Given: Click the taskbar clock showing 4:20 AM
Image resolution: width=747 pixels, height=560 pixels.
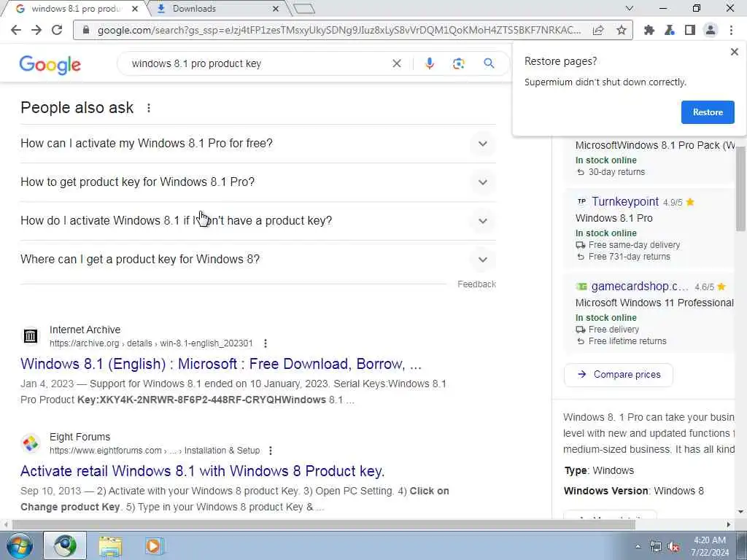Looking at the screenshot, I should click(x=710, y=546).
